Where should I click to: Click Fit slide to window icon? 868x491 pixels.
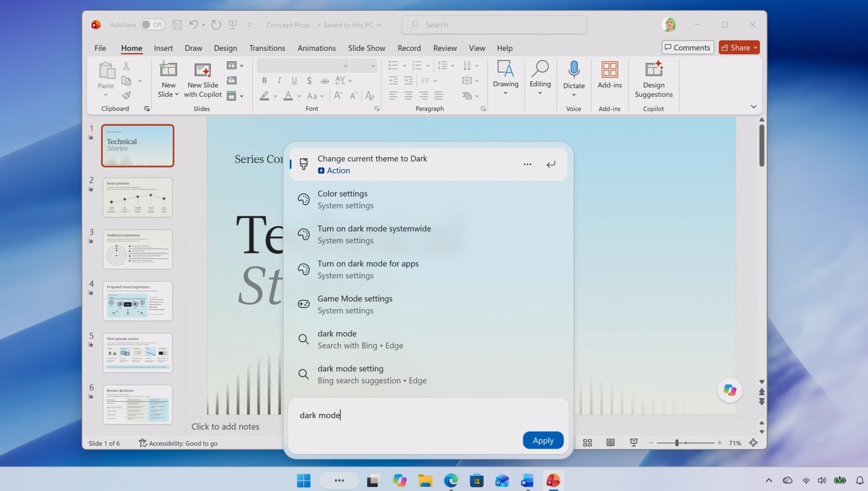753,443
